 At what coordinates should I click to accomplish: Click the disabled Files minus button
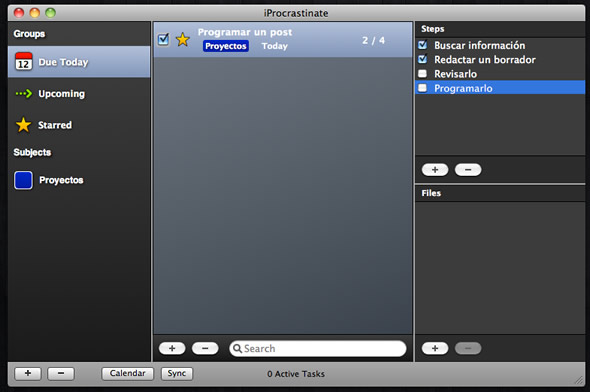click(x=468, y=348)
